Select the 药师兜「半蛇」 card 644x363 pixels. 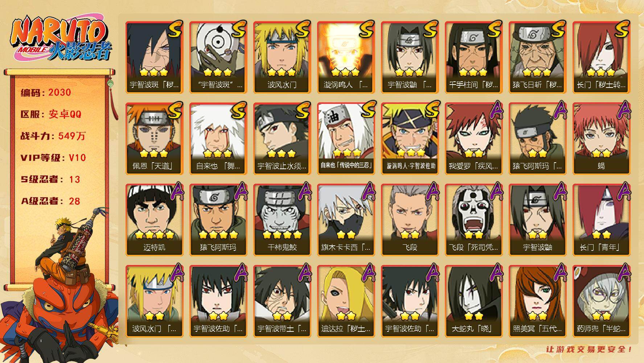(x=601, y=301)
